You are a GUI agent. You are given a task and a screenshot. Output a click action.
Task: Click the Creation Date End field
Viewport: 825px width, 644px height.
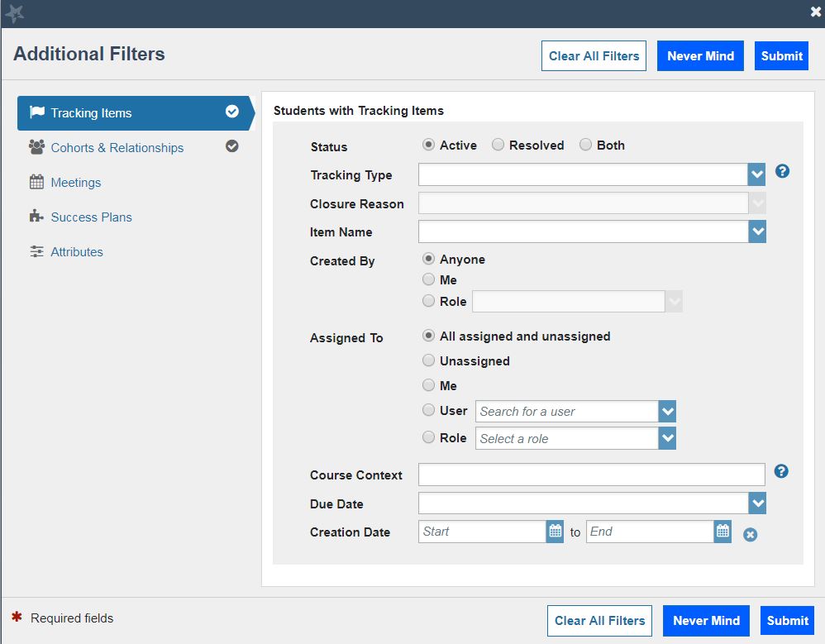coord(651,532)
